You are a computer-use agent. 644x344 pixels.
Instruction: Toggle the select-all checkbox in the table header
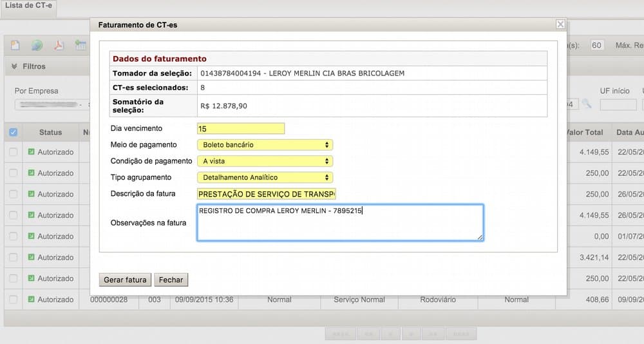point(13,132)
